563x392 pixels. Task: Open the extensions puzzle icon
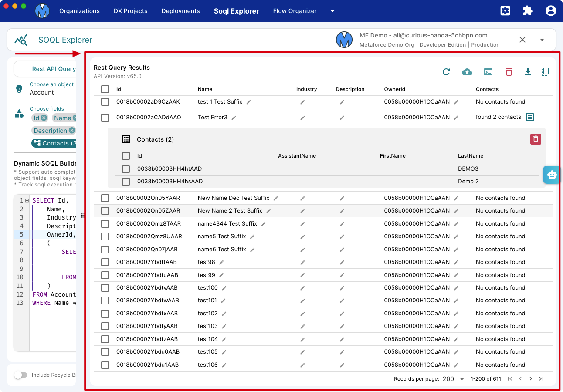point(528,11)
